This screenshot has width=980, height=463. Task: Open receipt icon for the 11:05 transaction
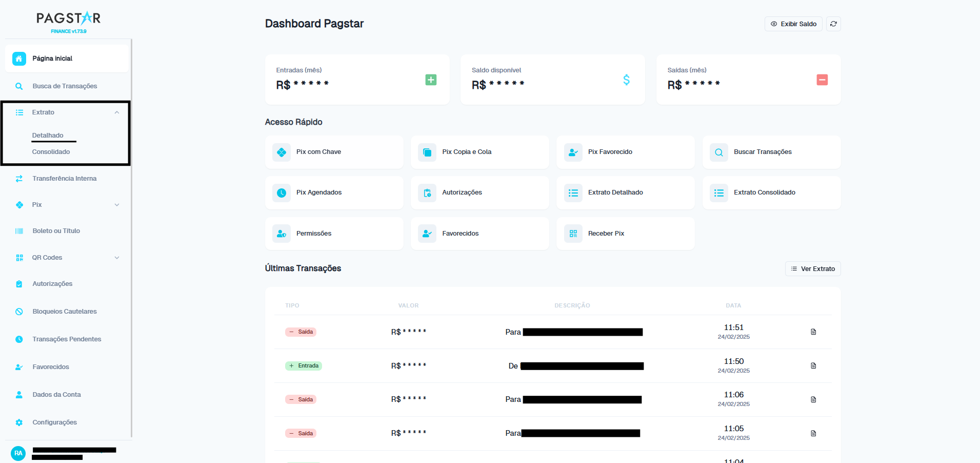coord(813,433)
